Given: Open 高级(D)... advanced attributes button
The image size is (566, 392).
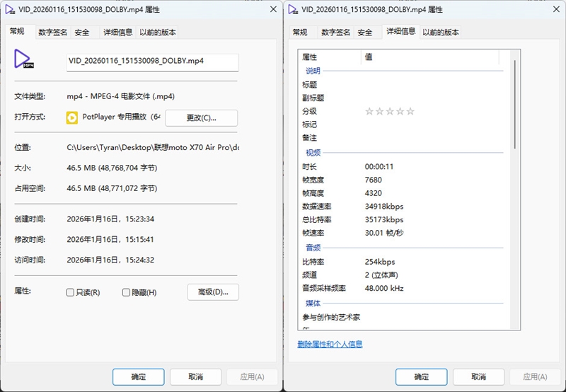Looking at the screenshot, I should [213, 292].
